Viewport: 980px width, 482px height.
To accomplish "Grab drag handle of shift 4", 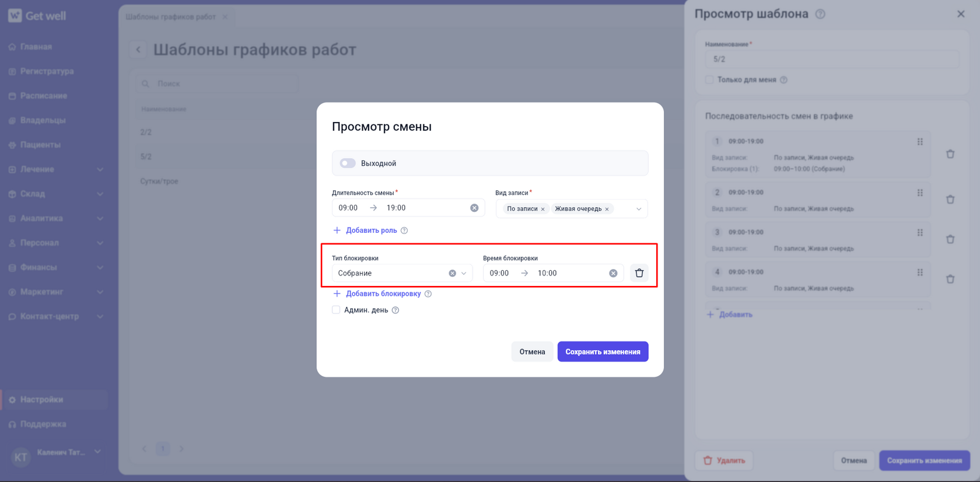I will point(920,273).
